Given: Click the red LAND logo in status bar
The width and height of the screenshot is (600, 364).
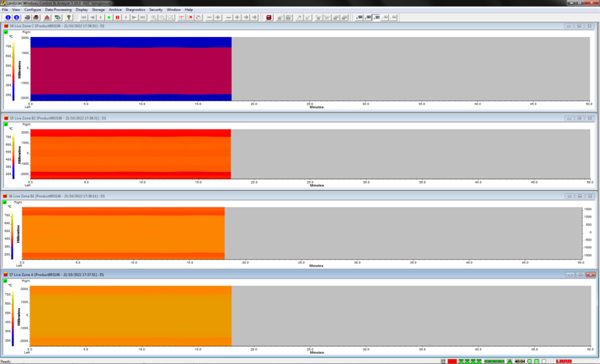Looking at the screenshot, I should (564, 361).
